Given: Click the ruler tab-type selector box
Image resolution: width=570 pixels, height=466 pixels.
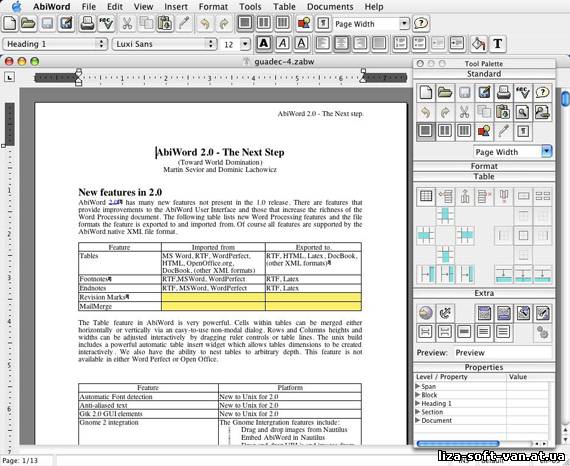Looking at the screenshot, I should click(9, 77).
